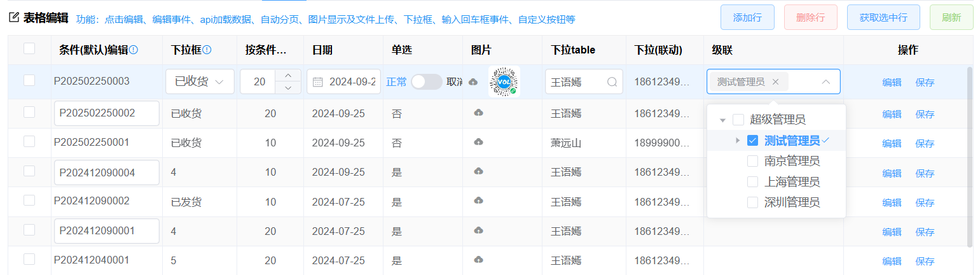Increase the number 20 with up arrow

point(288,76)
